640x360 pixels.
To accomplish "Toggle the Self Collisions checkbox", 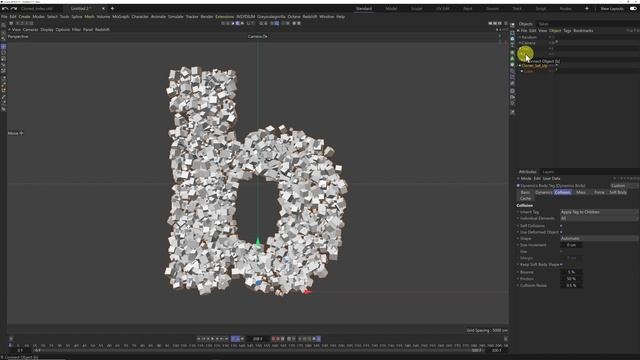I will 561,226.
